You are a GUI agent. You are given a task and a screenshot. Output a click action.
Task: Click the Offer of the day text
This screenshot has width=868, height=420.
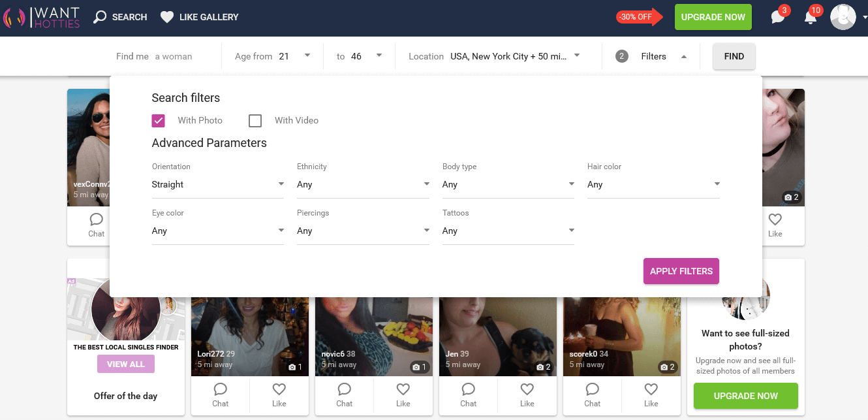coord(126,396)
